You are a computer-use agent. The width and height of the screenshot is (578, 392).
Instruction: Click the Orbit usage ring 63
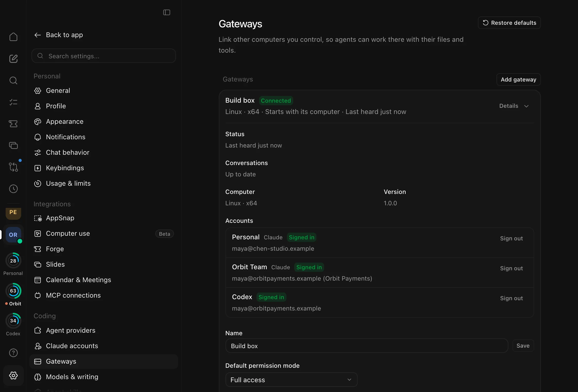13,291
